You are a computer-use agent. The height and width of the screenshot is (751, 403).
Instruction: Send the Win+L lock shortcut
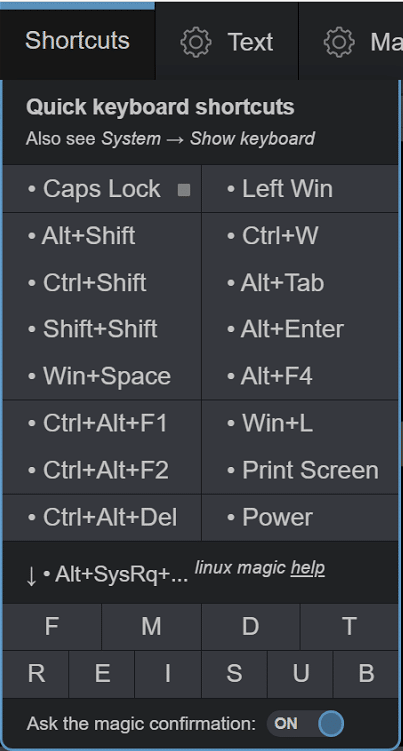tap(300, 423)
